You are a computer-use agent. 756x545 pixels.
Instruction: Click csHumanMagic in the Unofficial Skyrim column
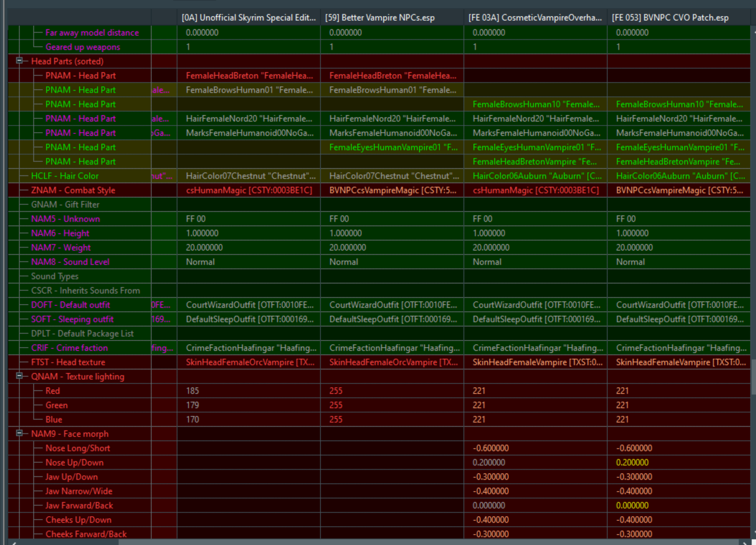click(x=249, y=190)
